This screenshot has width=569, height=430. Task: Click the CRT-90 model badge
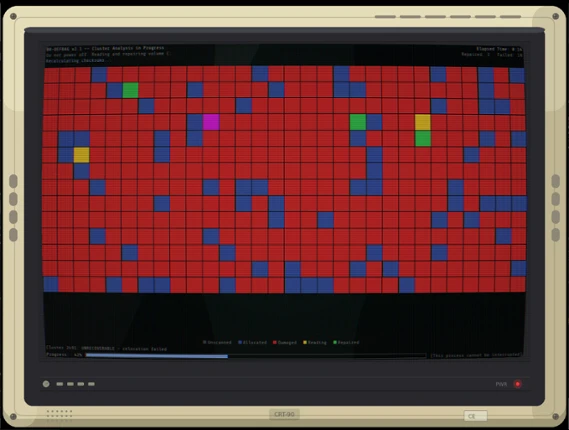click(x=284, y=414)
